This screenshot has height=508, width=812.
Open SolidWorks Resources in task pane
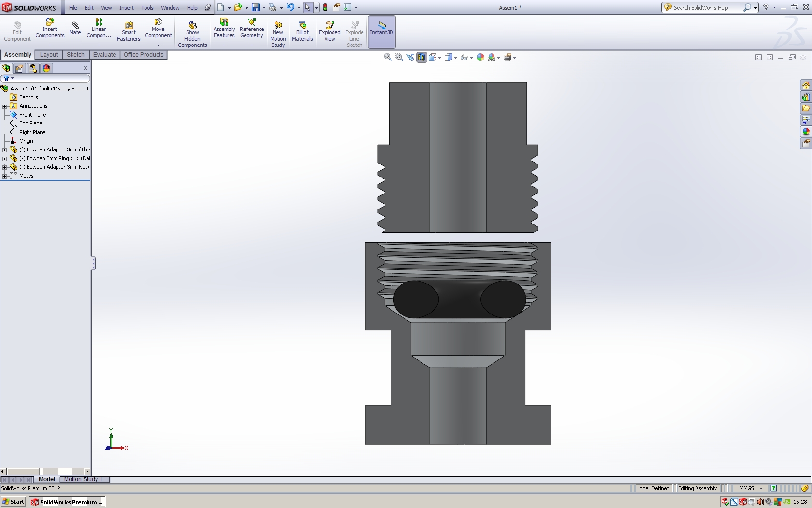point(806,86)
